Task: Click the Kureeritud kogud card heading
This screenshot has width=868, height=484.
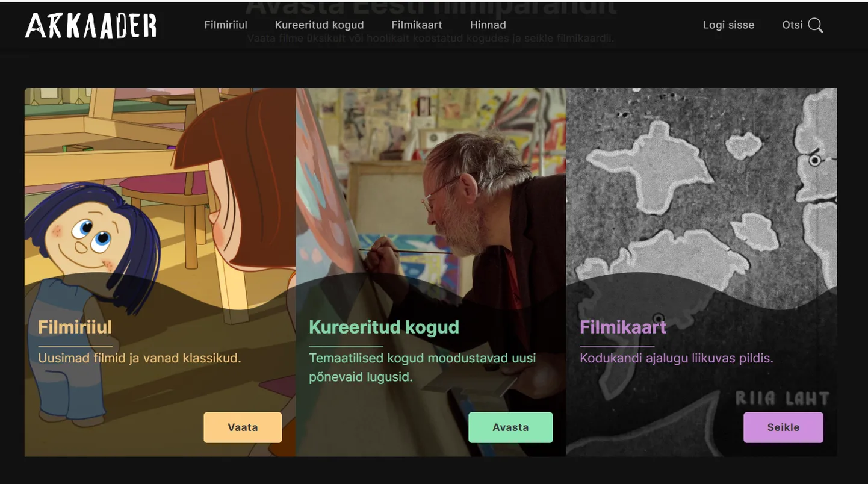Action: [x=384, y=327]
